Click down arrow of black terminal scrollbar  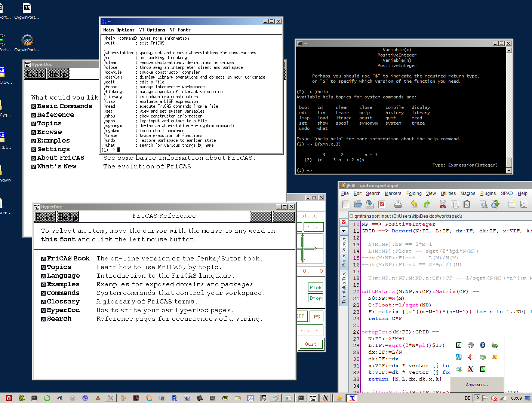coord(508,171)
